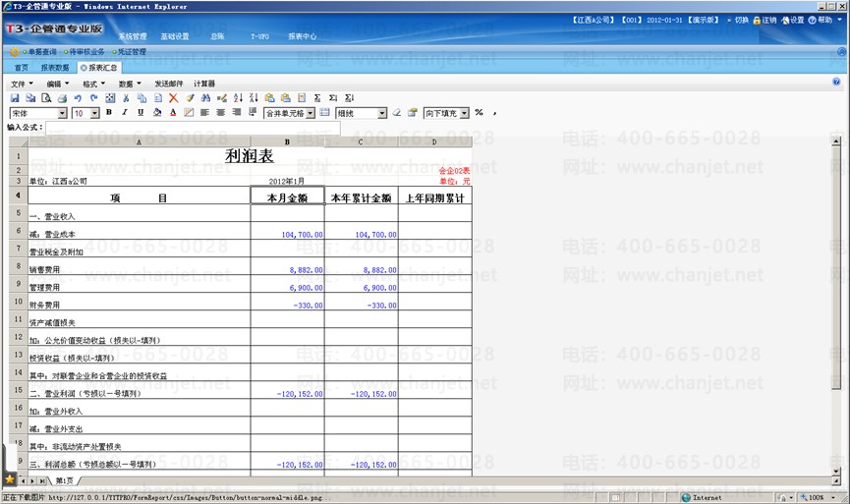Click the 发送邮件 send mail button
Screen dimensions: 850x504
coord(168,84)
